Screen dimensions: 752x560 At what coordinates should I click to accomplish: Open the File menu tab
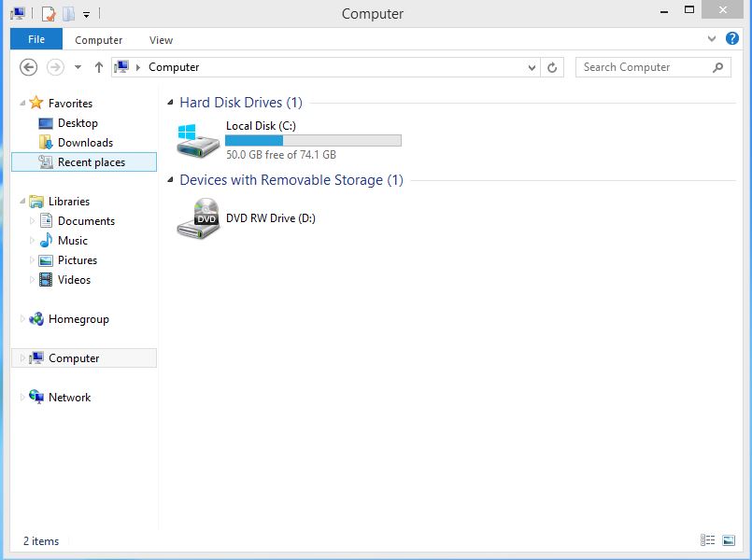pyautogui.click(x=36, y=39)
